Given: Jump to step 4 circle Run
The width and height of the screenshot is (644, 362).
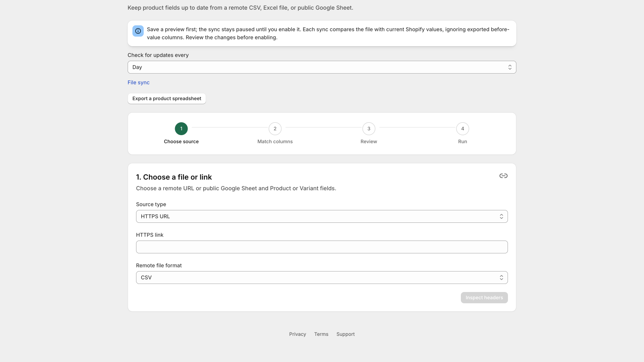Looking at the screenshot, I should pos(462,129).
